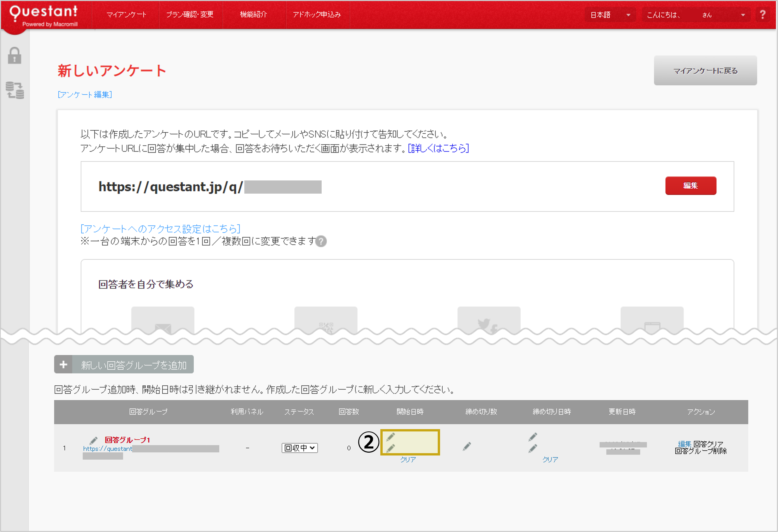Click the lock icon in the left sidebar

(15, 56)
